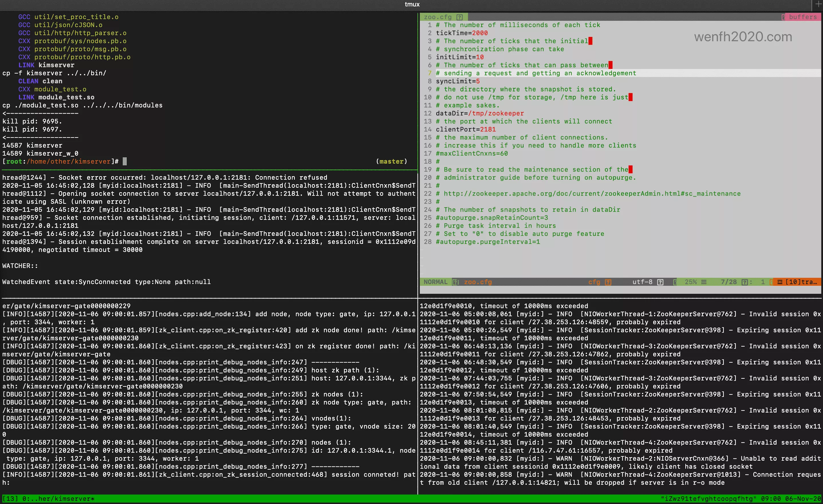Click the red trailing-space marker on line 3
Screen dimensions: 823x504
[590, 41]
